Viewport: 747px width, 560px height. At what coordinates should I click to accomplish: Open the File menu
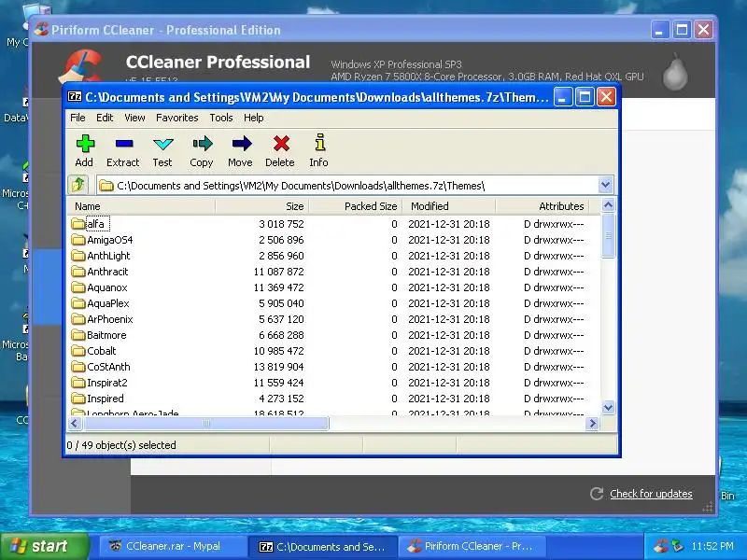coord(78,118)
